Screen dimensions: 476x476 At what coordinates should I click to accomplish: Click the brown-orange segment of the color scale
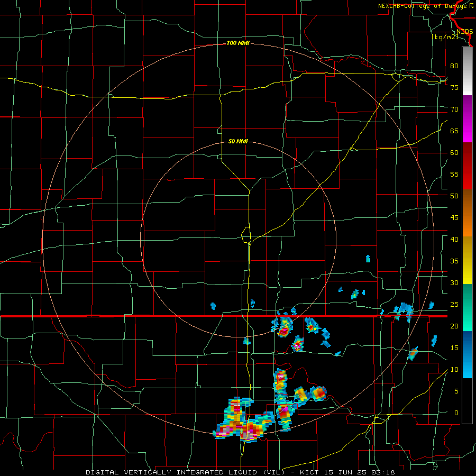coord(467,213)
